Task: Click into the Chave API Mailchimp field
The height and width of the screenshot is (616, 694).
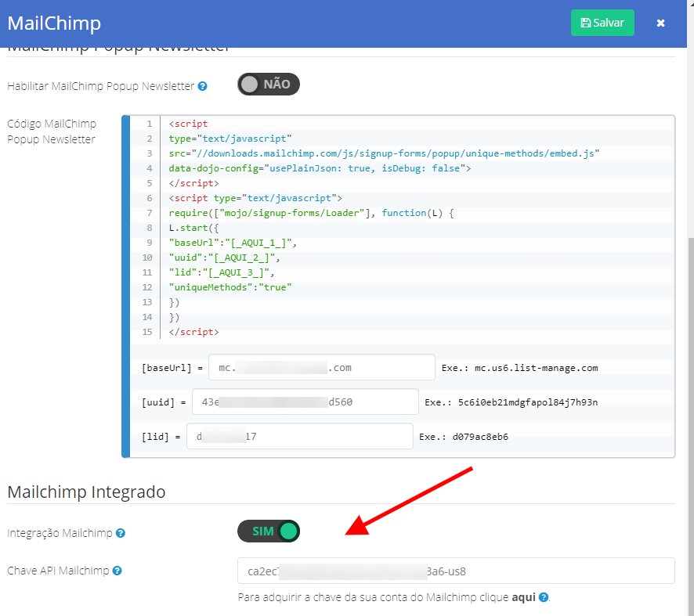Action: point(456,571)
